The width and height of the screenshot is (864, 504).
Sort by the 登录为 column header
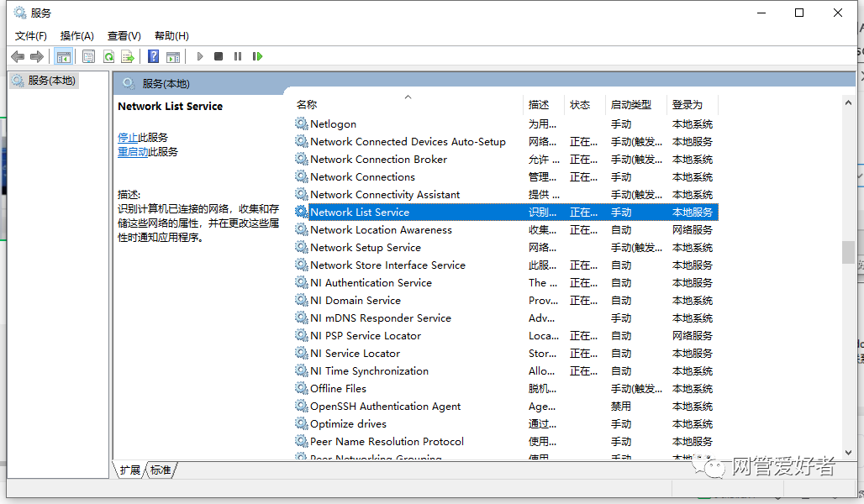pyautogui.click(x=693, y=104)
